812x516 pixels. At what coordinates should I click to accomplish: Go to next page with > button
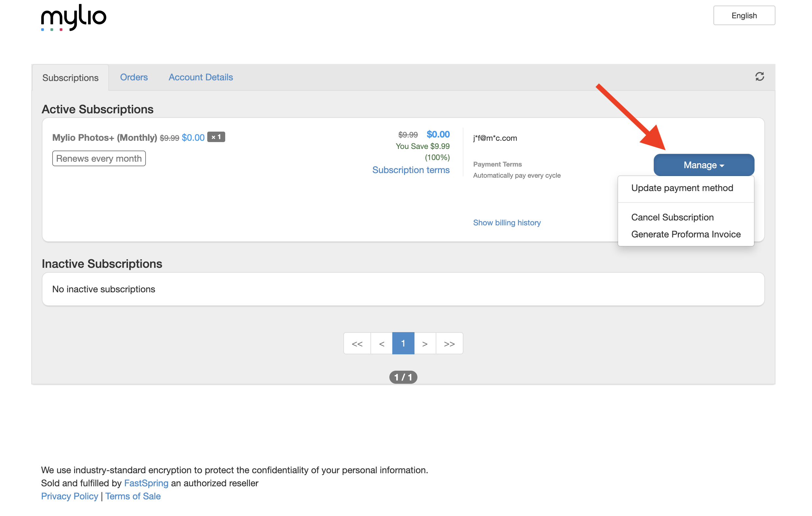[425, 344]
